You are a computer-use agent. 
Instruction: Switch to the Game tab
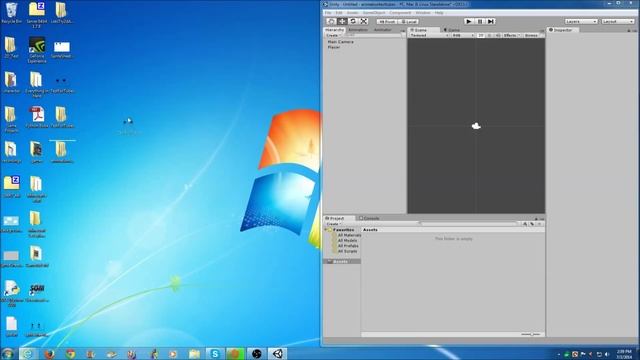tap(452, 30)
